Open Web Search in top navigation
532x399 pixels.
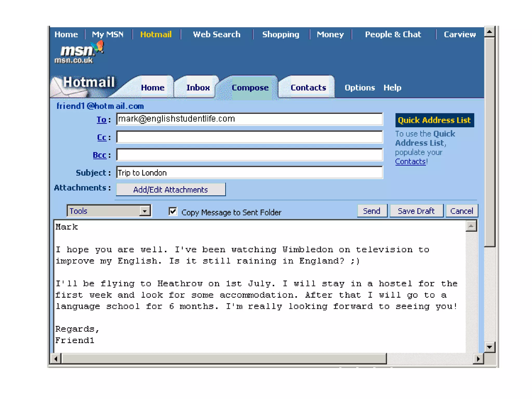click(217, 34)
